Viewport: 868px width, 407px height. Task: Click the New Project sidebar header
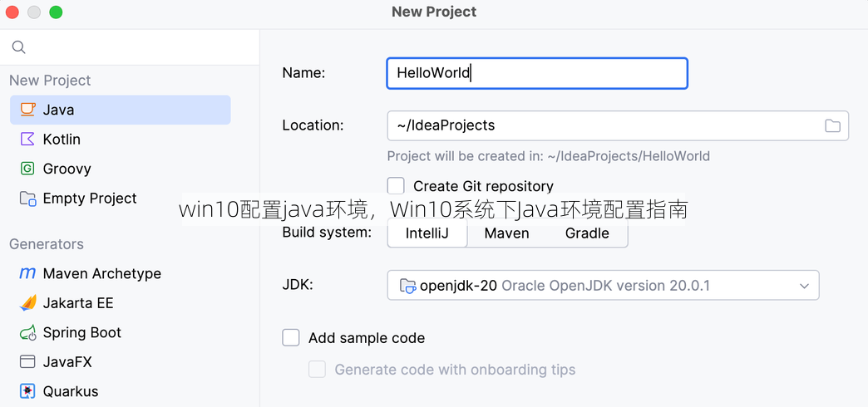point(50,81)
